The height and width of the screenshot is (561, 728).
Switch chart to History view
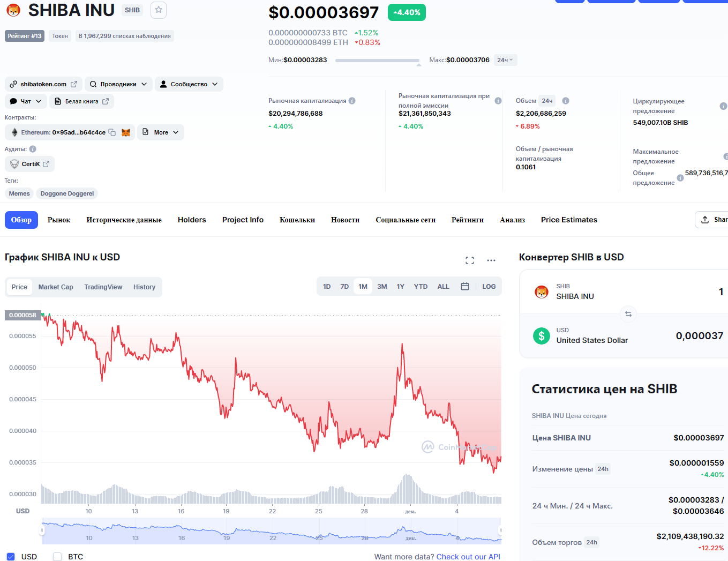pyautogui.click(x=144, y=287)
